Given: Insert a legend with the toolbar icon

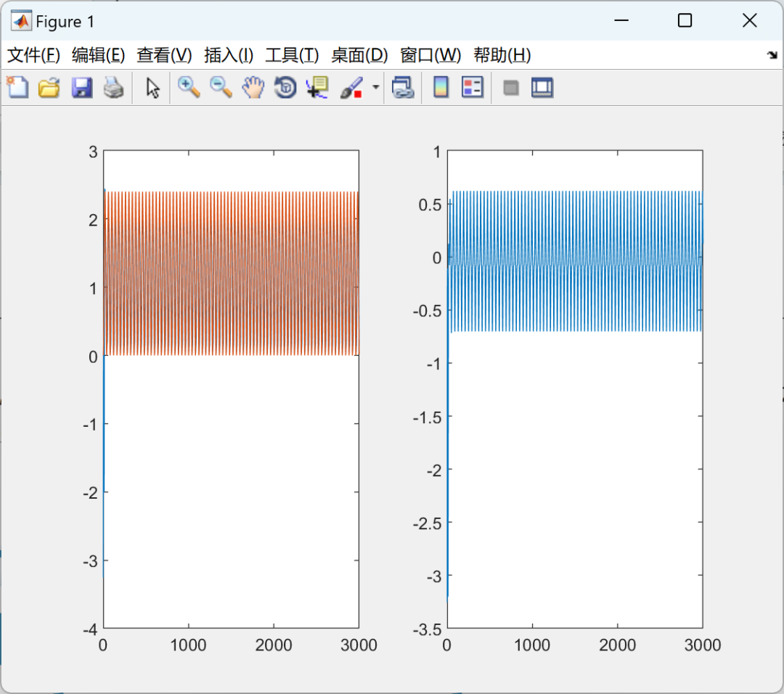Looking at the screenshot, I should (473, 88).
